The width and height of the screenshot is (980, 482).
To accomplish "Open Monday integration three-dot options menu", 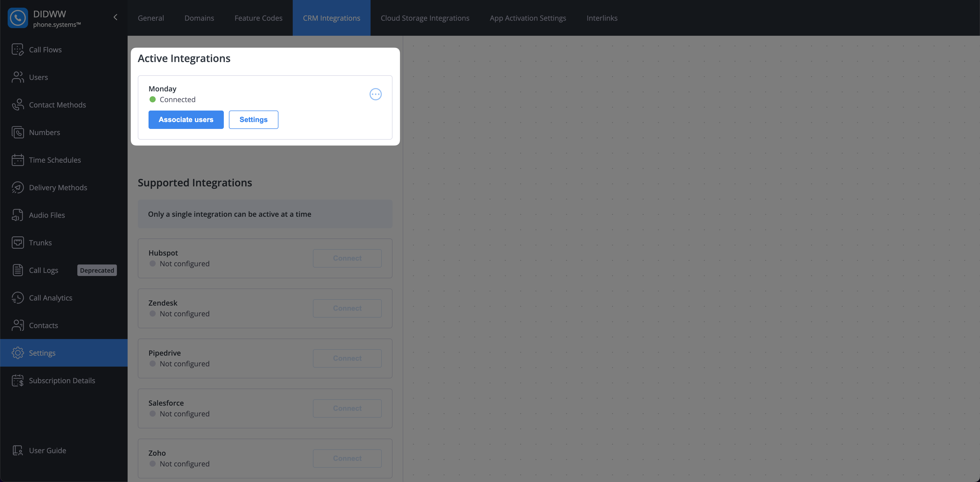I will pos(375,94).
